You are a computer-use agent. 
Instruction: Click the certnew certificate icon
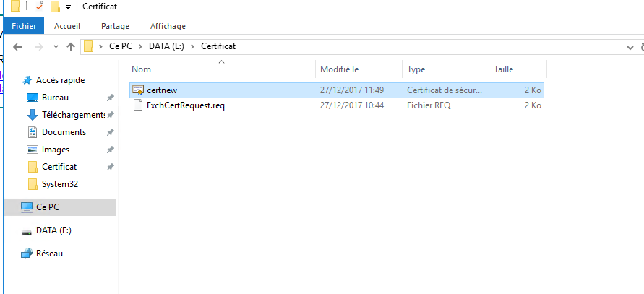pyautogui.click(x=137, y=90)
